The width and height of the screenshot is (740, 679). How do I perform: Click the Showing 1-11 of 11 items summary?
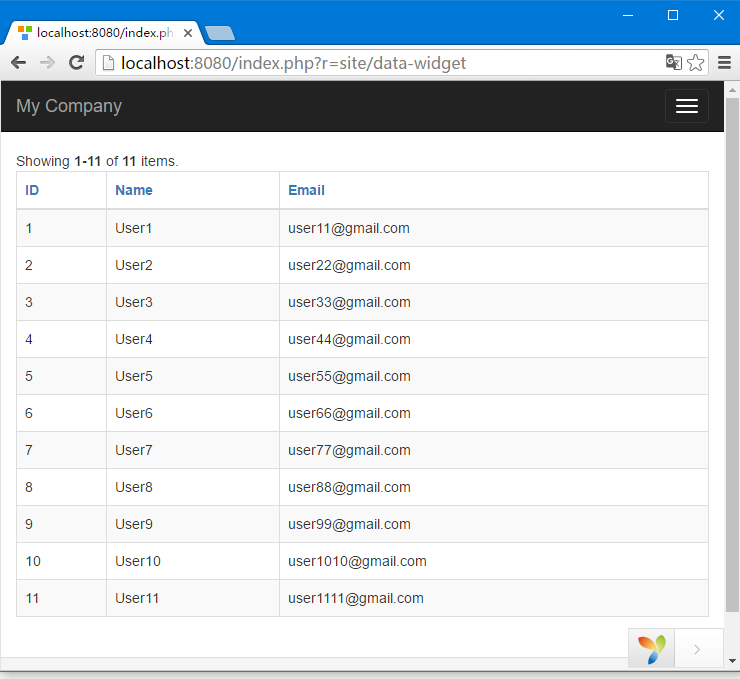point(97,161)
